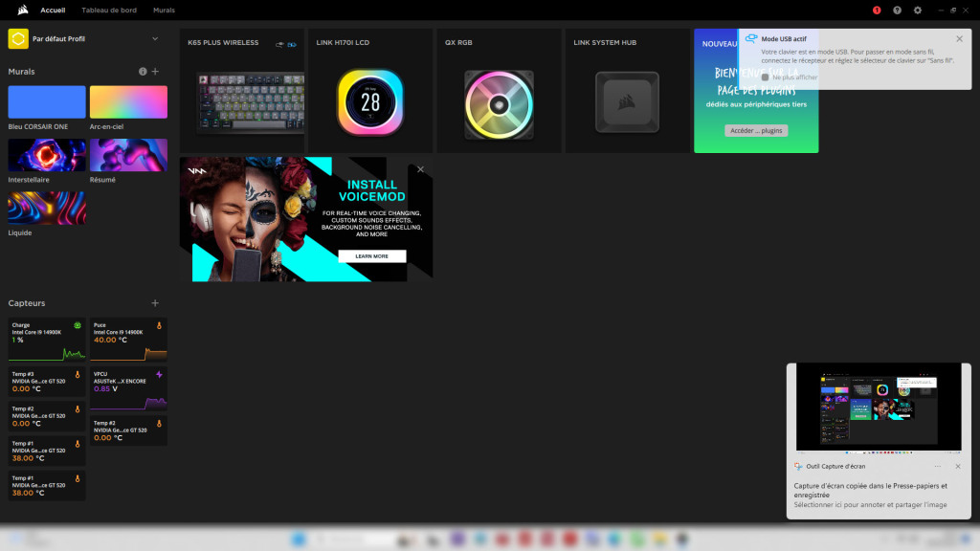Open the captured screenshot preview thumbnail
Screen dimensions: 980x551
coord(879,407)
